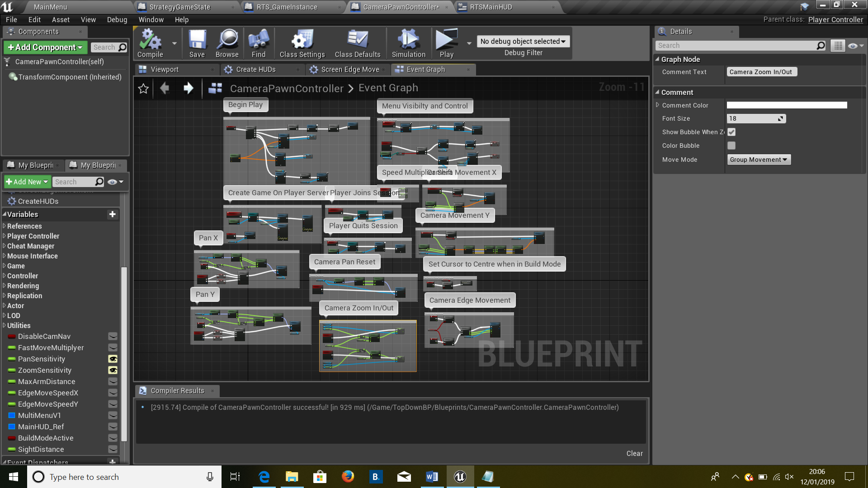
Task: Enable Color Bubble checkbox
Action: pyautogui.click(x=731, y=145)
